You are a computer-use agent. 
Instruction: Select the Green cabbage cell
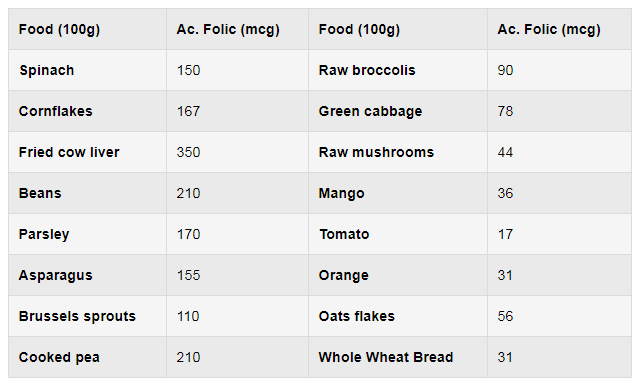(x=398, y=111)
